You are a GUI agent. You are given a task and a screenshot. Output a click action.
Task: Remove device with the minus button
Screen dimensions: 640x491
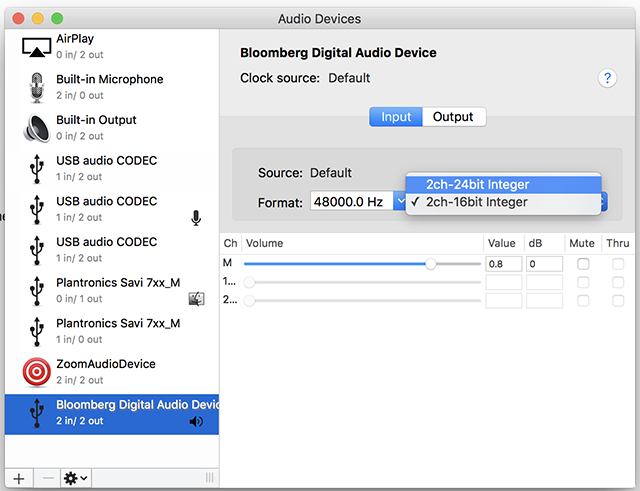(x=48, y=478)
